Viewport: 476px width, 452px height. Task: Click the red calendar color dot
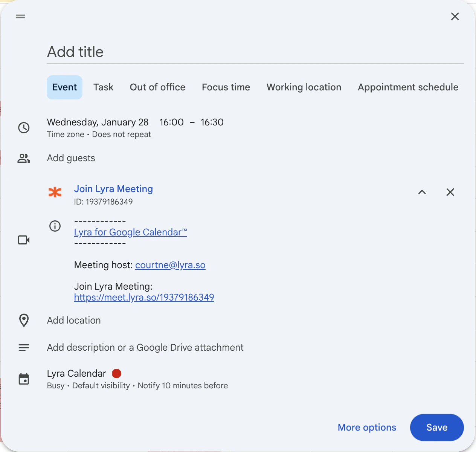(x=117, y=373)
